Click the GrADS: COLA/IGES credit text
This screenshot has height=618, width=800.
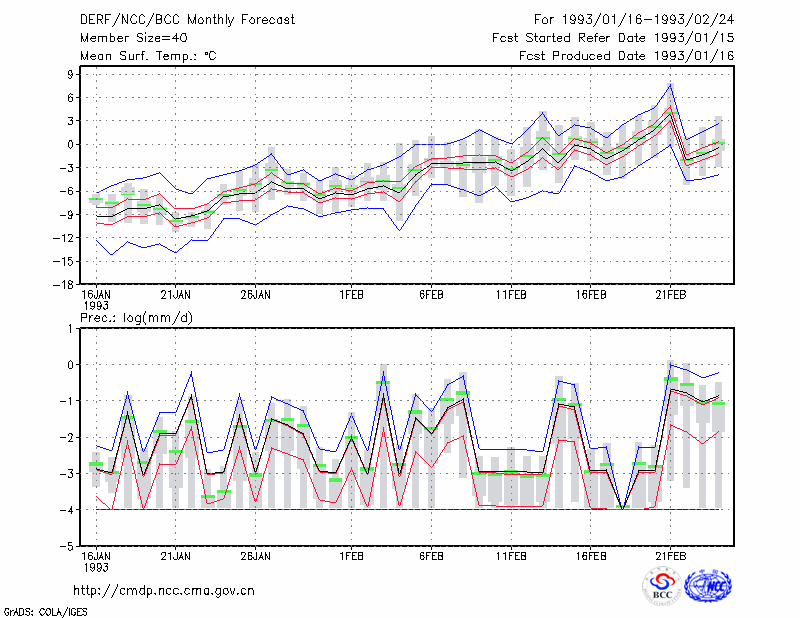[x=45, y=612]
